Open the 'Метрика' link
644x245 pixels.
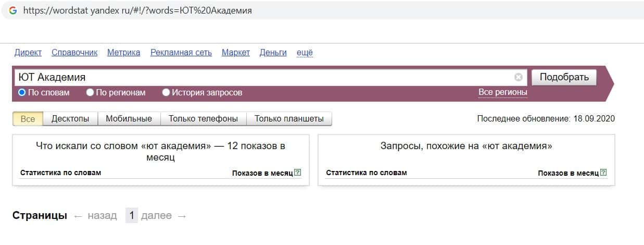(x=123, y=52)
